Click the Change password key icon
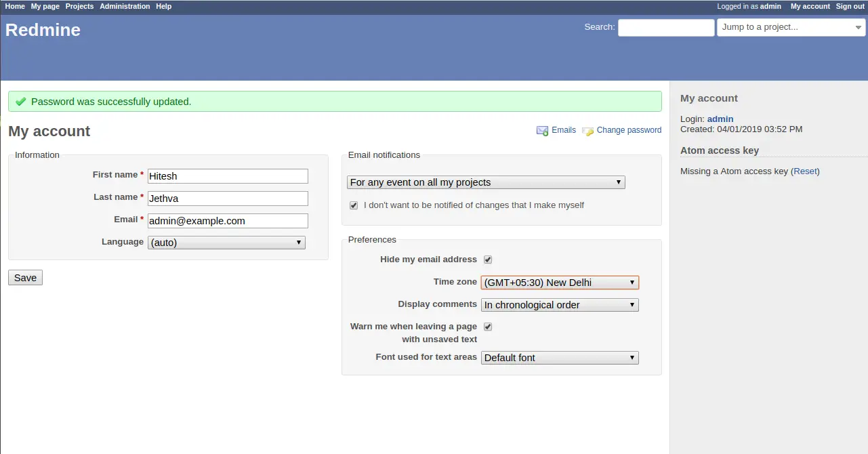Viewport: 868px width, 454px height. (588, 131)
